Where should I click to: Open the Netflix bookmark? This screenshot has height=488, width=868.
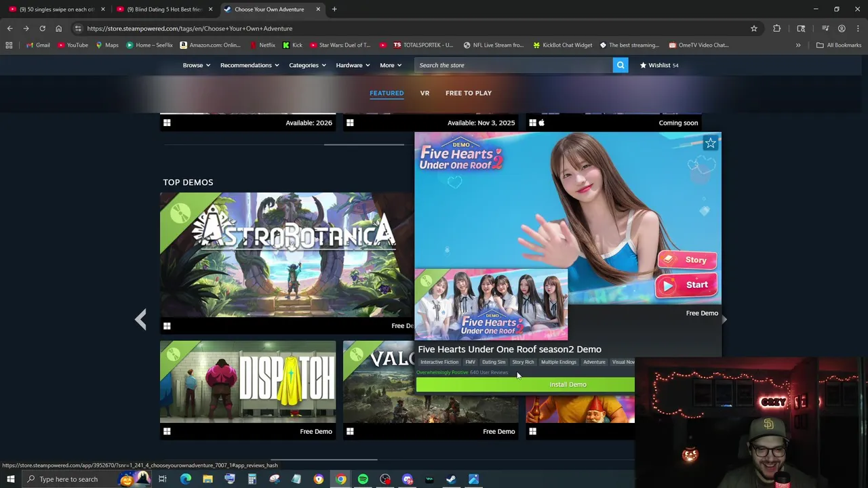coord(262,45)
